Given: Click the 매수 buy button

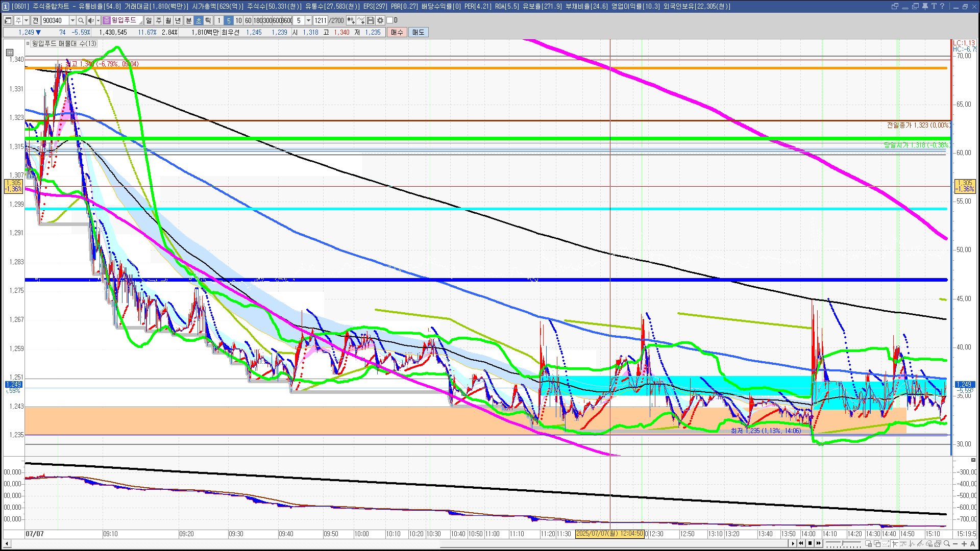Looking at the screenshot, I should click(x=397, y=32).
